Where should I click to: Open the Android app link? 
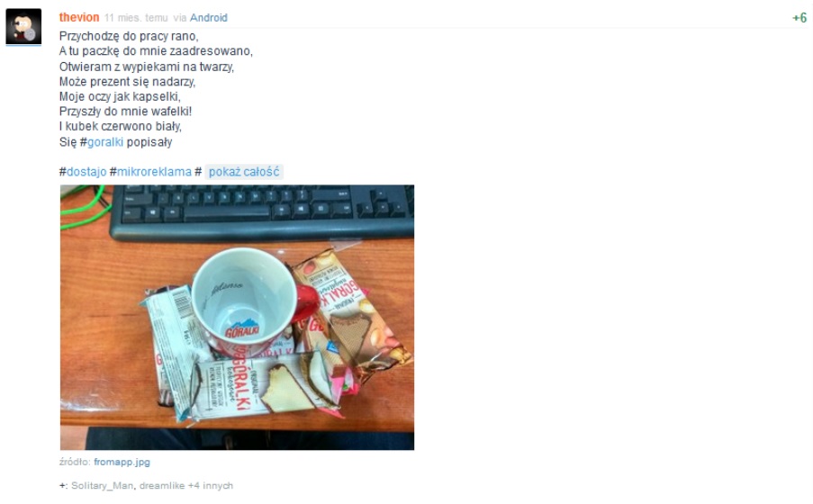click(x=209, y=18)
